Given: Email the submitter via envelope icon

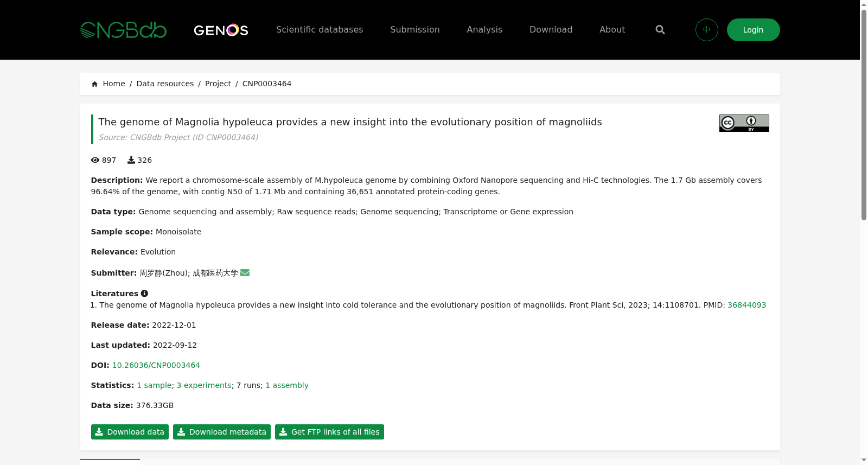Looking at the screenshot, I should coord(245,273).
